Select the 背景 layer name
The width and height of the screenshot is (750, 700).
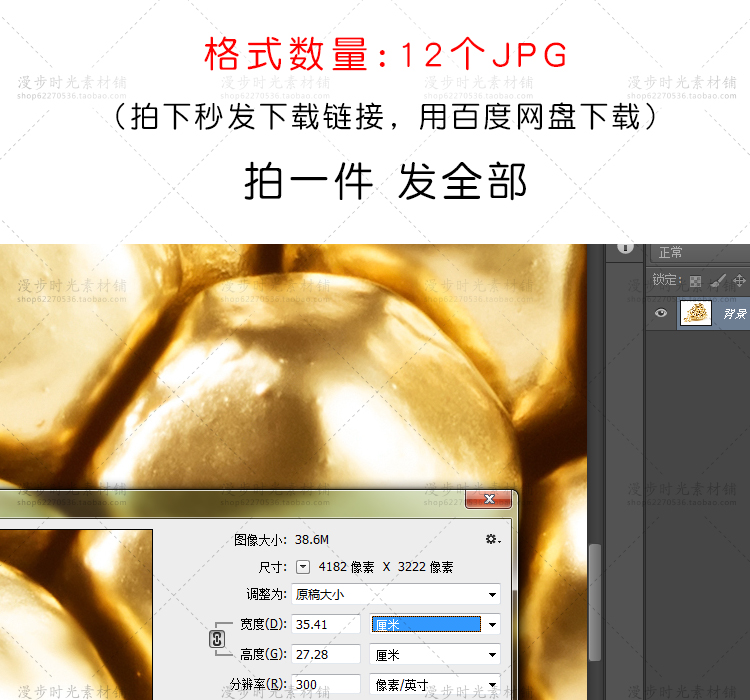pyautogui.click(x=735, y=314)
